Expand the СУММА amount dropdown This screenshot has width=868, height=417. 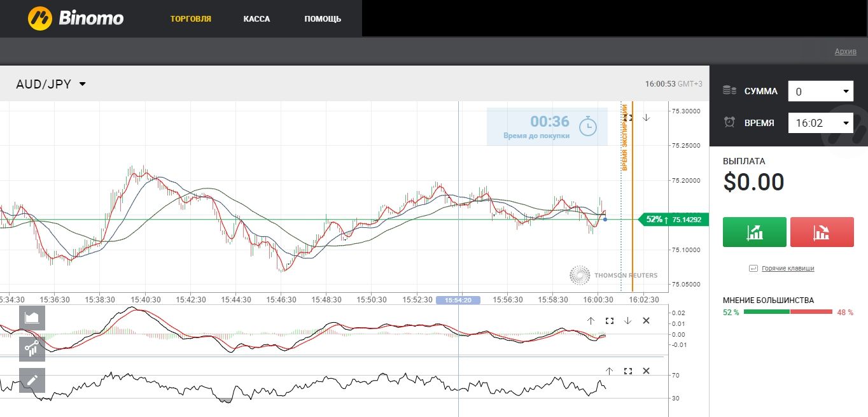[820, 91]
